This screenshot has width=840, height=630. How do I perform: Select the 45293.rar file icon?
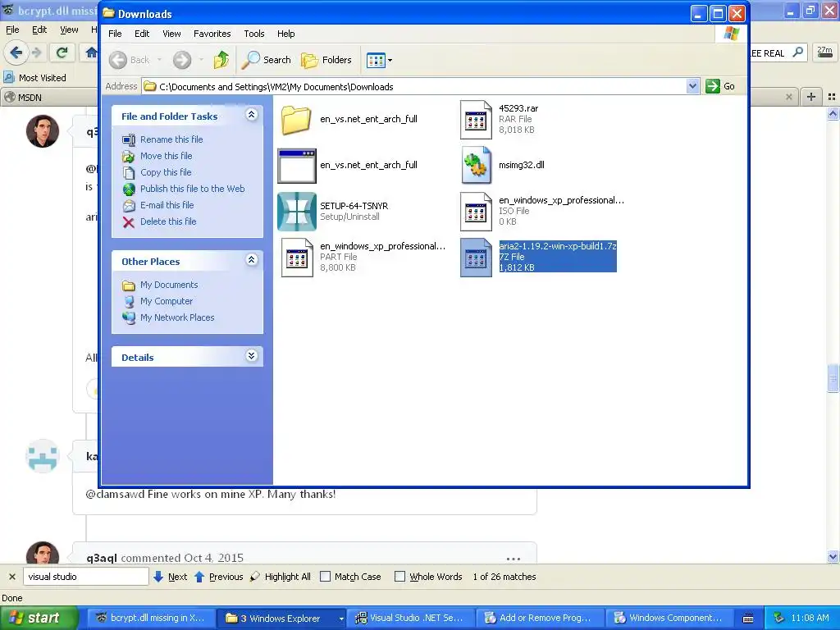tap(476, 120)
